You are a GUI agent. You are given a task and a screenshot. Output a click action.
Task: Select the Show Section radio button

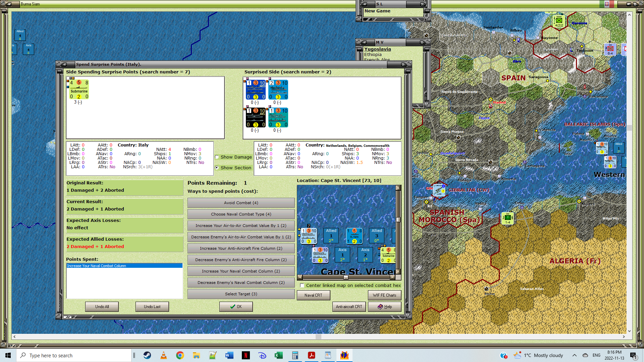217,168
